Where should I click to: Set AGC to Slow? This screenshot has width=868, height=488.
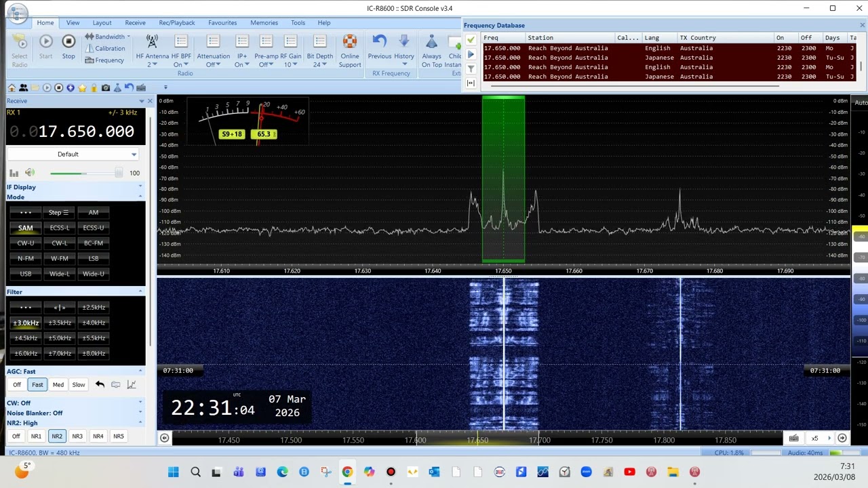(79, 385)
